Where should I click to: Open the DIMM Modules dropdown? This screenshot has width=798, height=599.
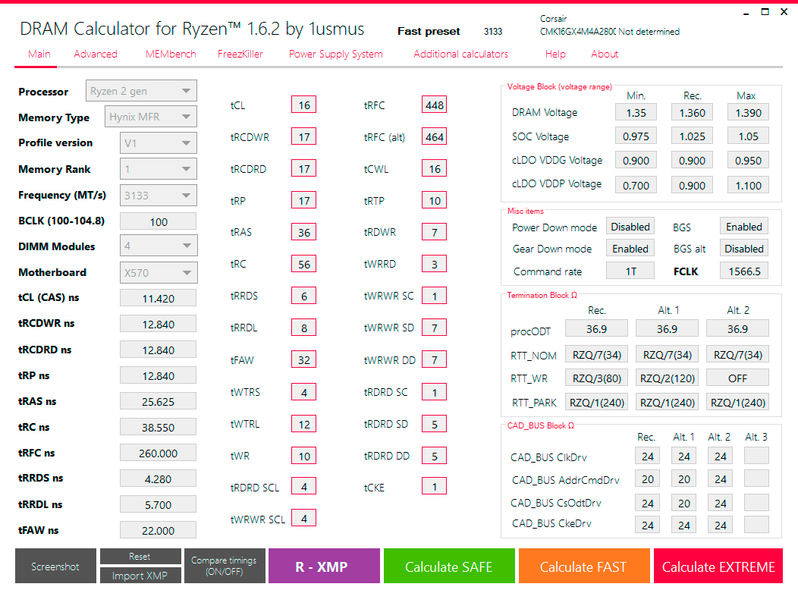point(158,246)
